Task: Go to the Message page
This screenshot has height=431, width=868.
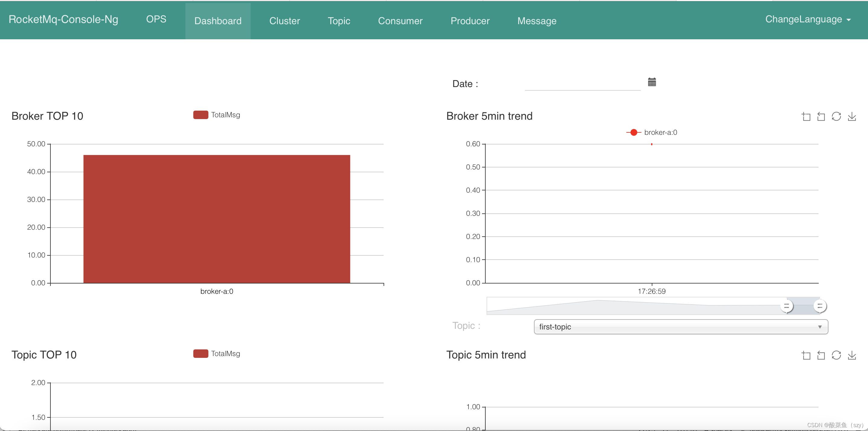Action: [536, 21]
